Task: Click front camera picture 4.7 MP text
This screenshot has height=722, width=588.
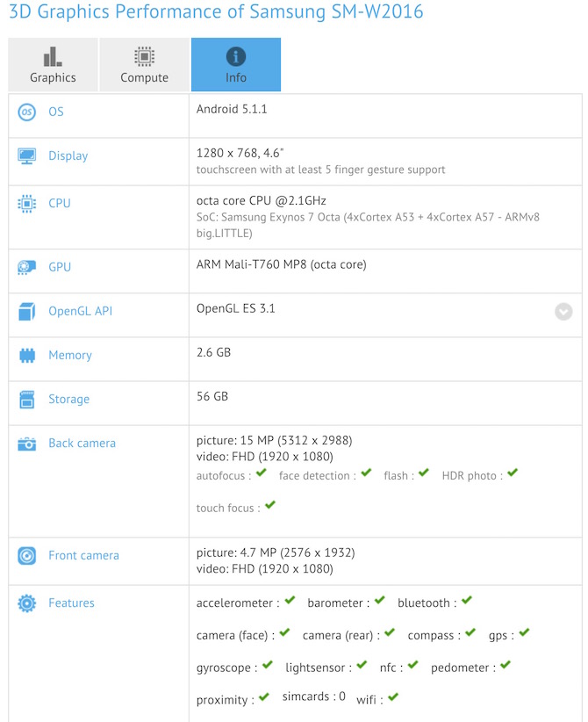Action: coord(276,553)
